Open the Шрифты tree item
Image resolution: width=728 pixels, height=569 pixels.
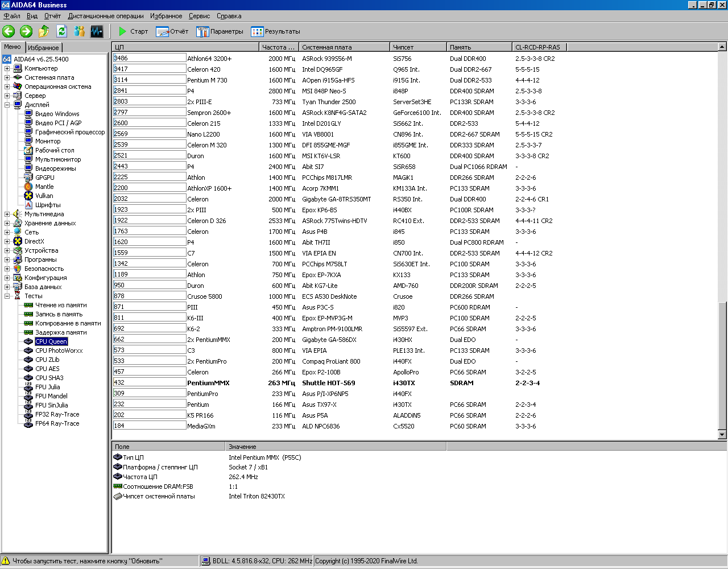click(47, 205)
